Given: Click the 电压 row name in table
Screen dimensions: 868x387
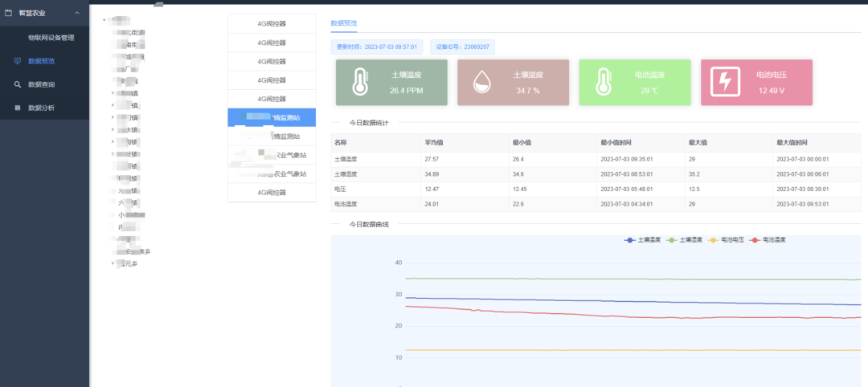Looking at the screenshot, I should click(x=341, y=189).
